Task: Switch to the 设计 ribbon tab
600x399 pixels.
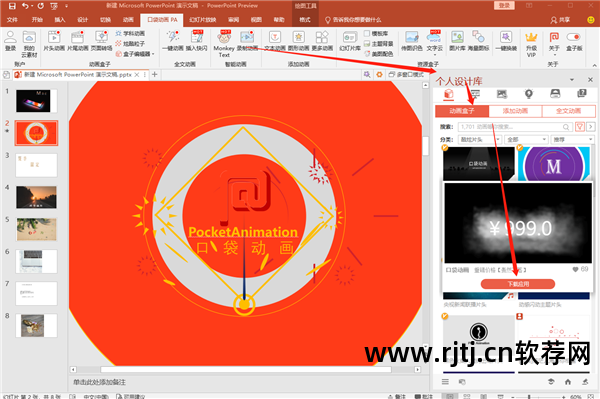Action: point(83,20)
